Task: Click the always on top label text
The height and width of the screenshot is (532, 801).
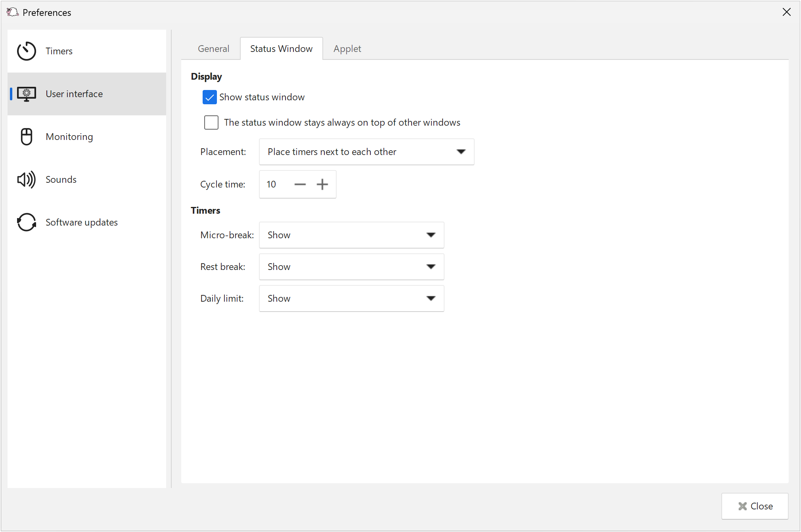Action: 342,122
